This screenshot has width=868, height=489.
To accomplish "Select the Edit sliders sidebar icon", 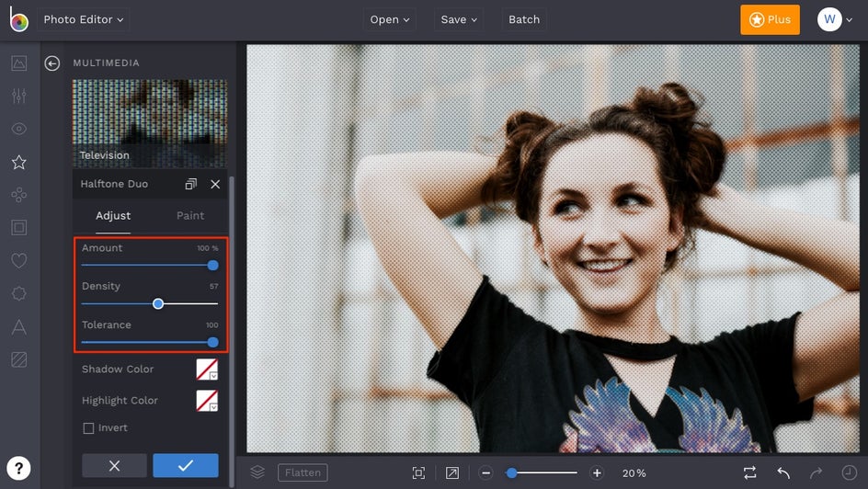I will (x=18, y=97).
